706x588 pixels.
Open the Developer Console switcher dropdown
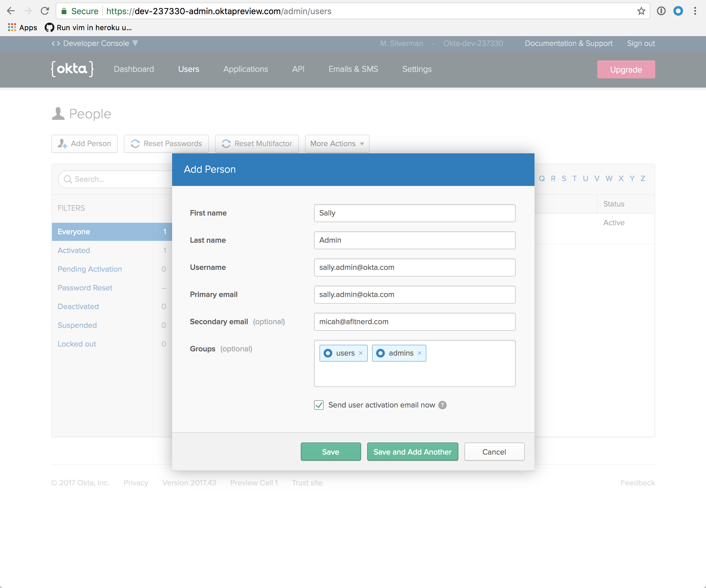[x=95, y=43]
